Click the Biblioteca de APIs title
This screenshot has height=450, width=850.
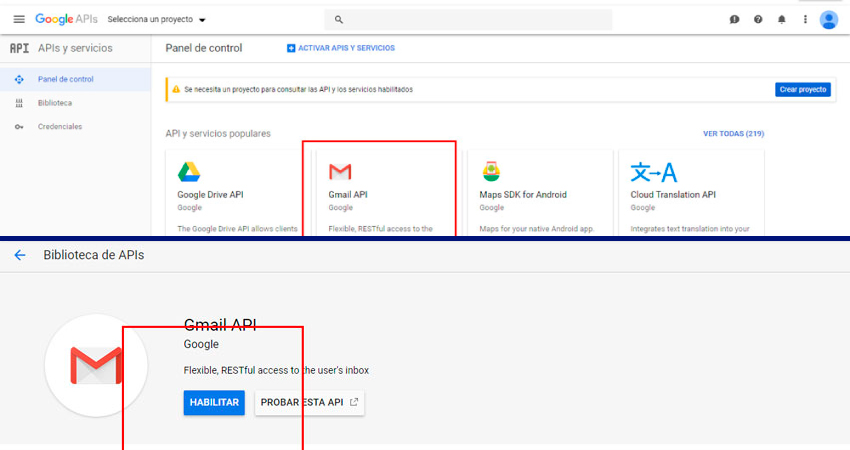[94, 255]
